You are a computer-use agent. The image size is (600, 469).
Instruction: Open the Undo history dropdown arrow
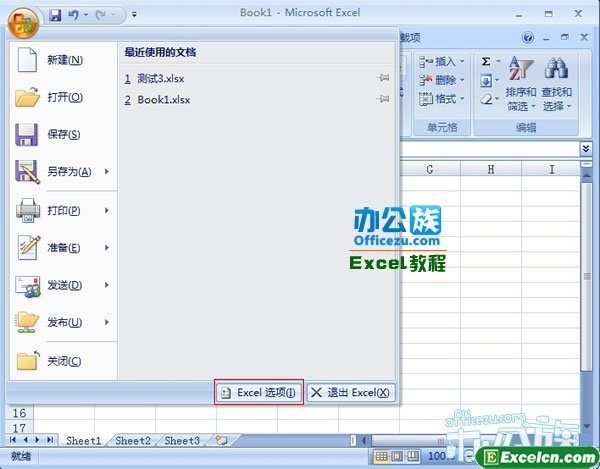coord(86,15)
